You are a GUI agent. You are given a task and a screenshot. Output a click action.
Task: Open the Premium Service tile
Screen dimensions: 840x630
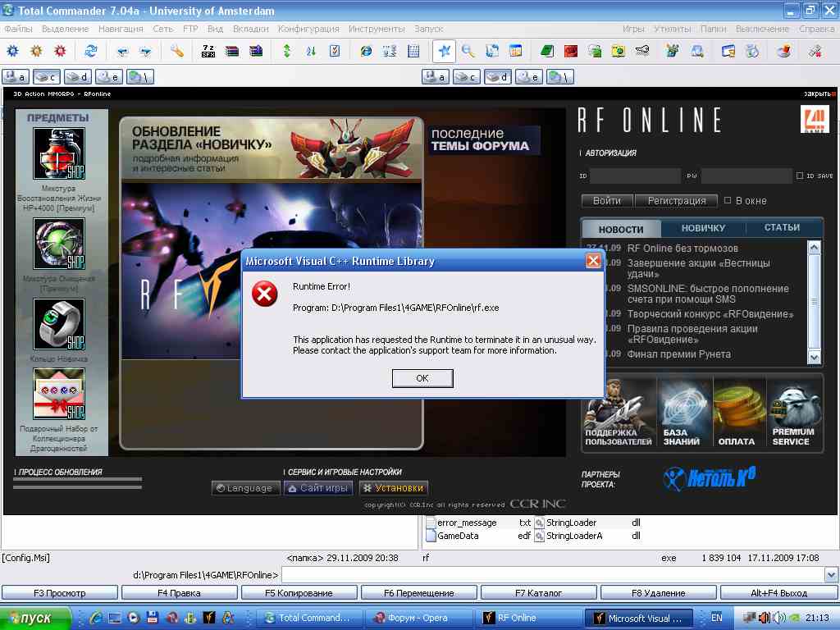(x=793, y=413)
